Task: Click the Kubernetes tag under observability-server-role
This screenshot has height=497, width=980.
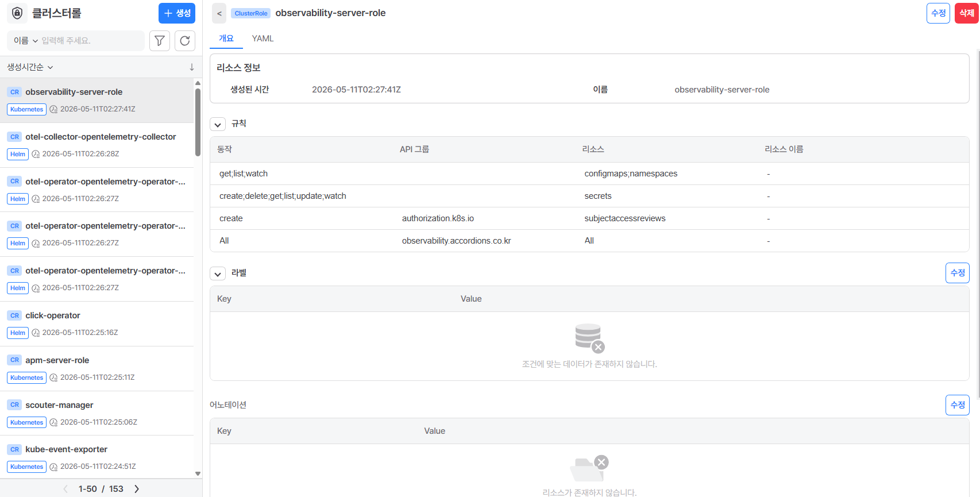Action: coord(27,109)
